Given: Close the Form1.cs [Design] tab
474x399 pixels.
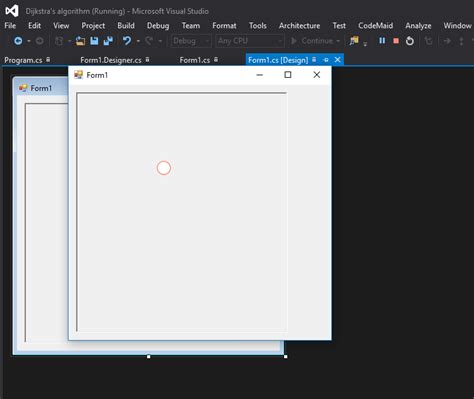Looking at the screenshot, I should coord(338,60).
